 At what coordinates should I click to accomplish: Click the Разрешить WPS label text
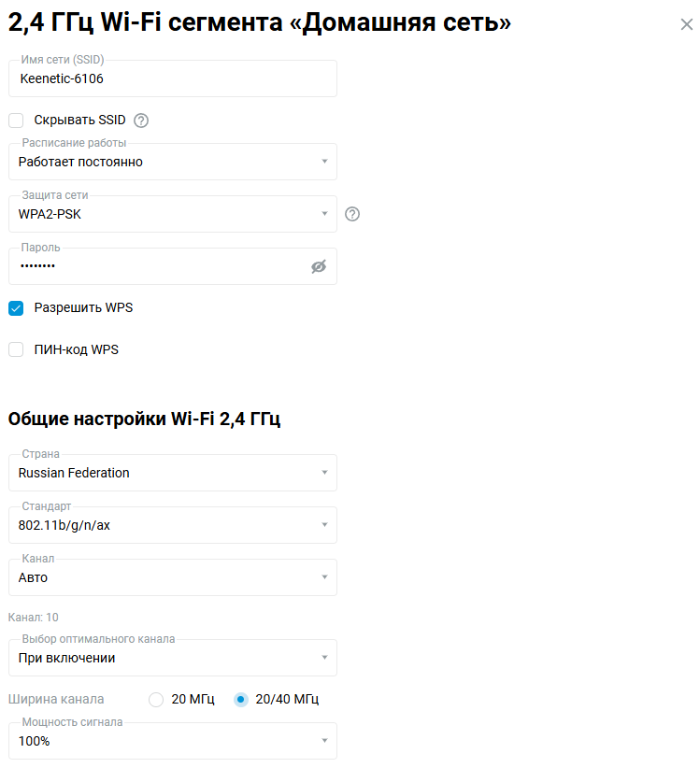tap(83, 307)
